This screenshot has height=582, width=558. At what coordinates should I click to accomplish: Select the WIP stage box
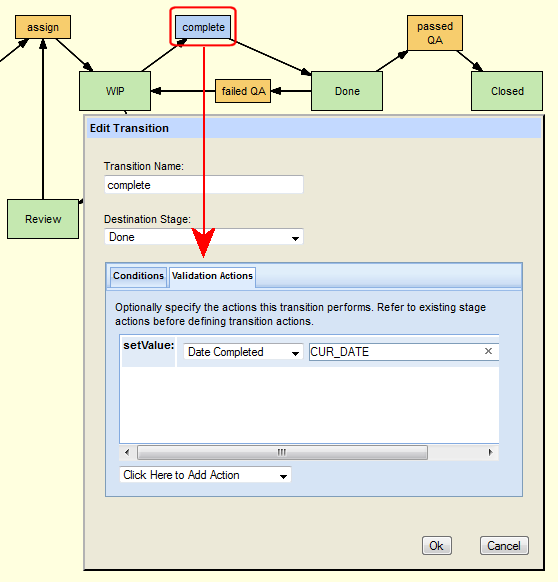pyautogui.click(x=115, y=91)
